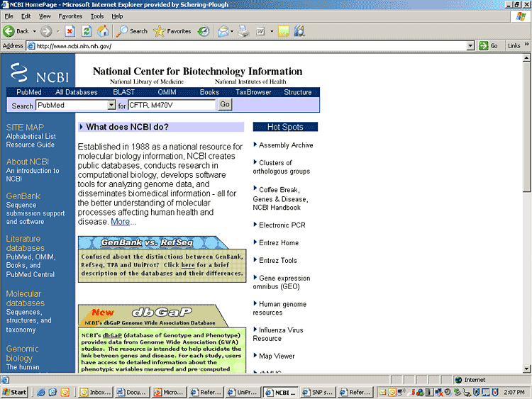
Task: Click the scrollbar up arrow
Action: point(526,58)
